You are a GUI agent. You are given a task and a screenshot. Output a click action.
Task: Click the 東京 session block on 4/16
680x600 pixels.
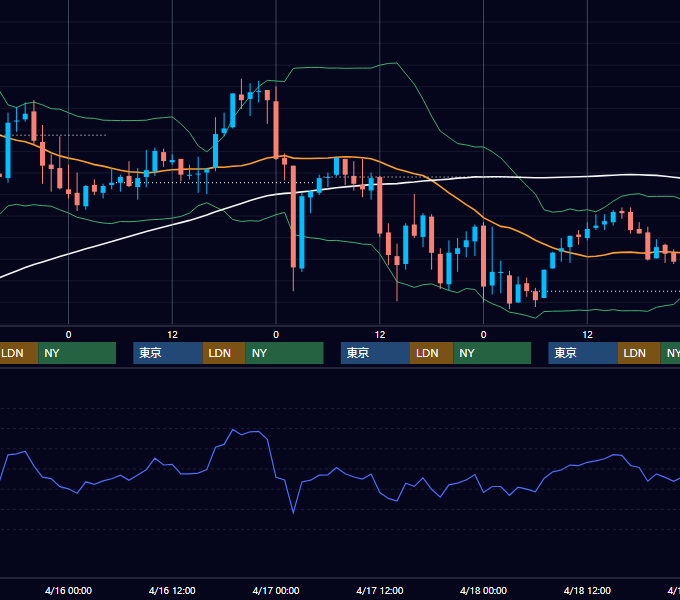pos(168,353)
